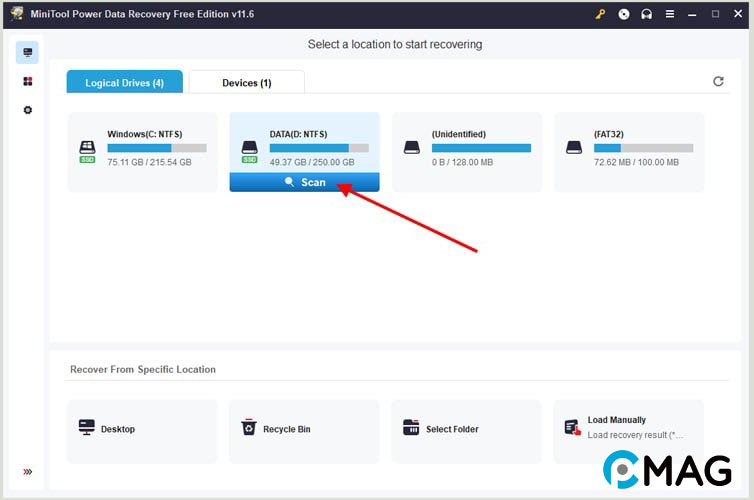Recover from Recycle Bin

[304, 431]
